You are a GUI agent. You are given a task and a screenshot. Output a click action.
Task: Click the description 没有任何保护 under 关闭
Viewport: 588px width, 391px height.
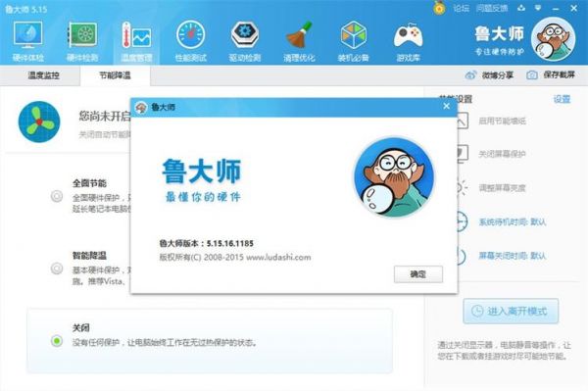tap(164, 342)
